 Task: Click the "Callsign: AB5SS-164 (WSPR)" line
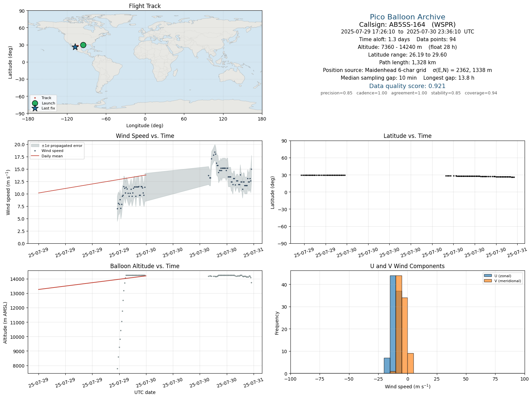click(x=407, y=24)
